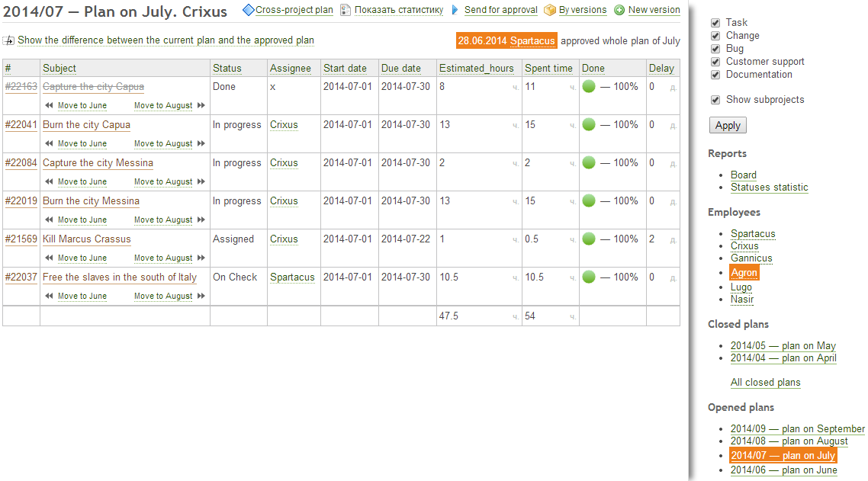The width and height of the screenshot is (868, 481).
Task: Click the green plus New version icon
Action: [x=619, y=11]
